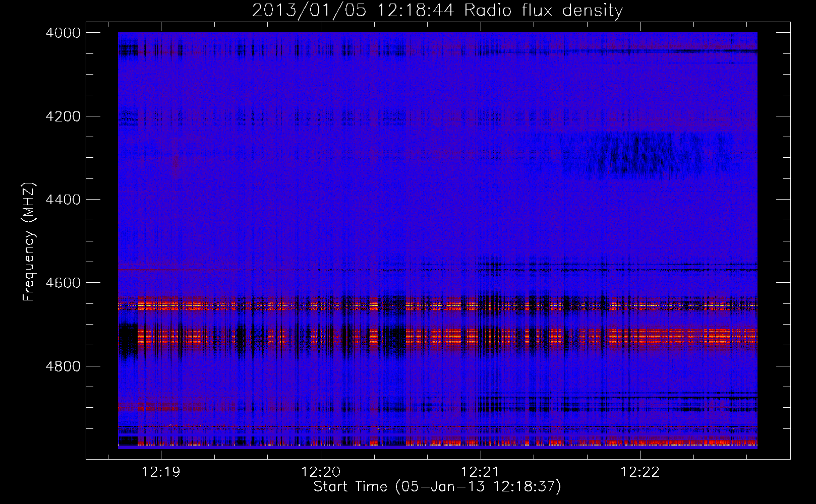Click the plot title '2013/01/05 12:18:44 Radio flux density'
Image resolution: width=816 pixels, height=504 pixels.
click(x=437, y=11)
